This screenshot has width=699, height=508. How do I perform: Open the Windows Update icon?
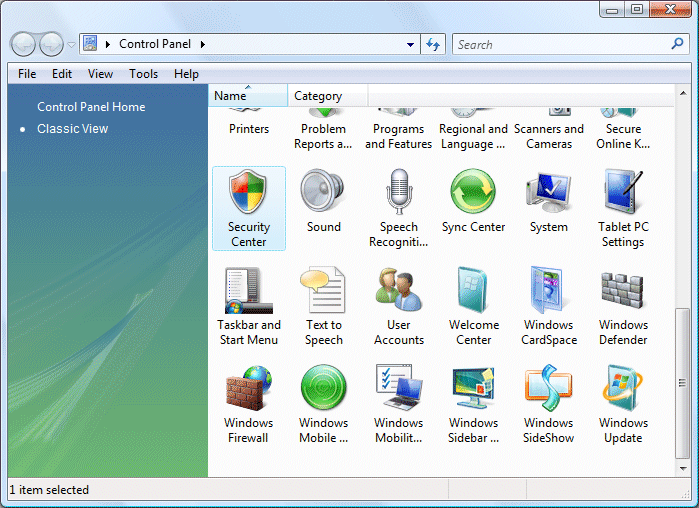(622, 388)
